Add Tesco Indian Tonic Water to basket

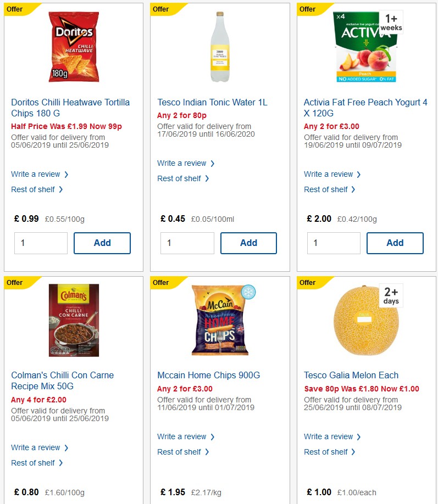tap(248, 243)
